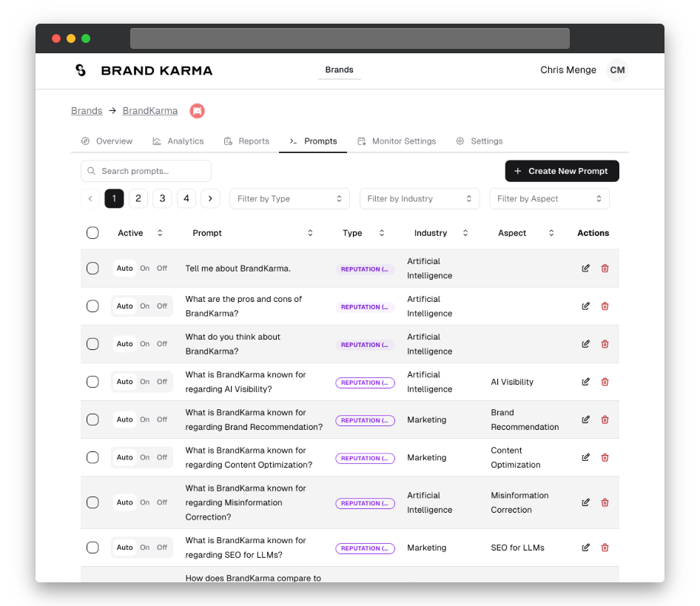700x606 pixels.
Task: Edit the Brand Recommendation prompt row
Action: [586, 420]
